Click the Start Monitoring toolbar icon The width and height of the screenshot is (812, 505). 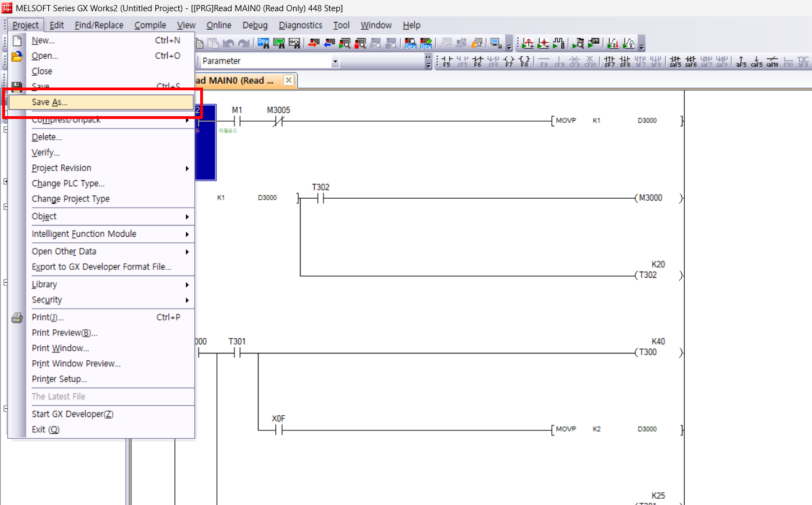pyautogui.click(x=345, y=43)
